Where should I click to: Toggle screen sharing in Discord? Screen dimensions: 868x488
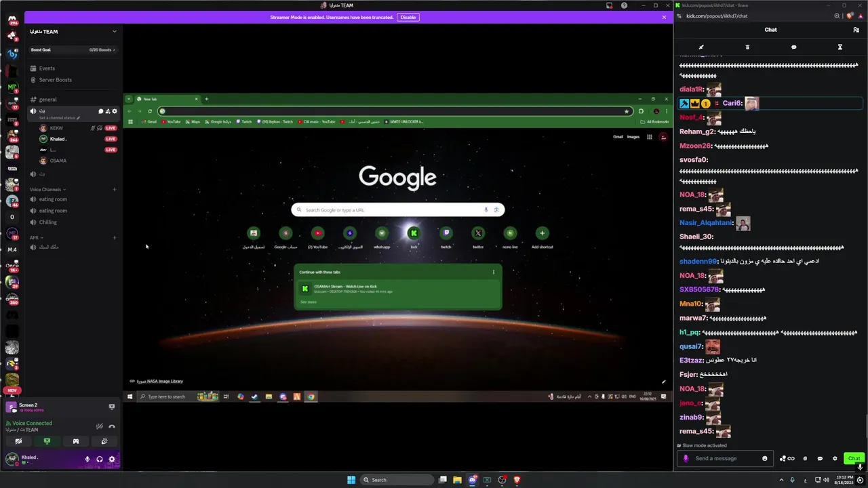point(47,441)
